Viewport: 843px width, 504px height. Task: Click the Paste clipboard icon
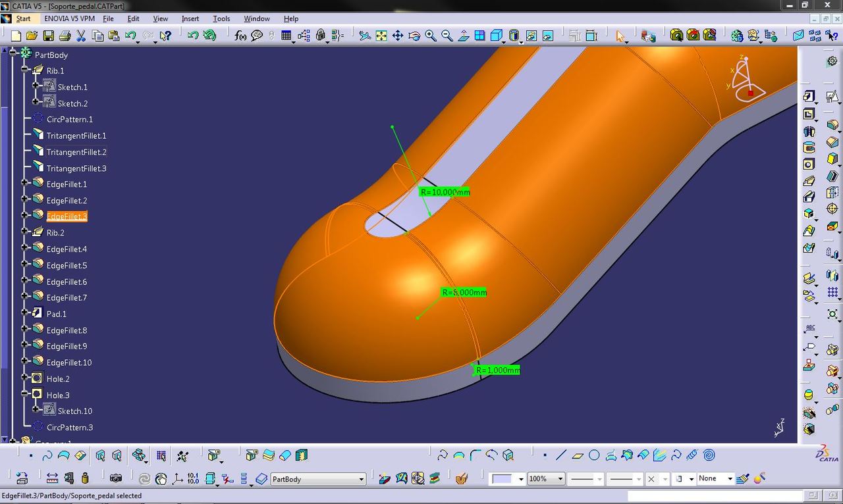[113, 36]
